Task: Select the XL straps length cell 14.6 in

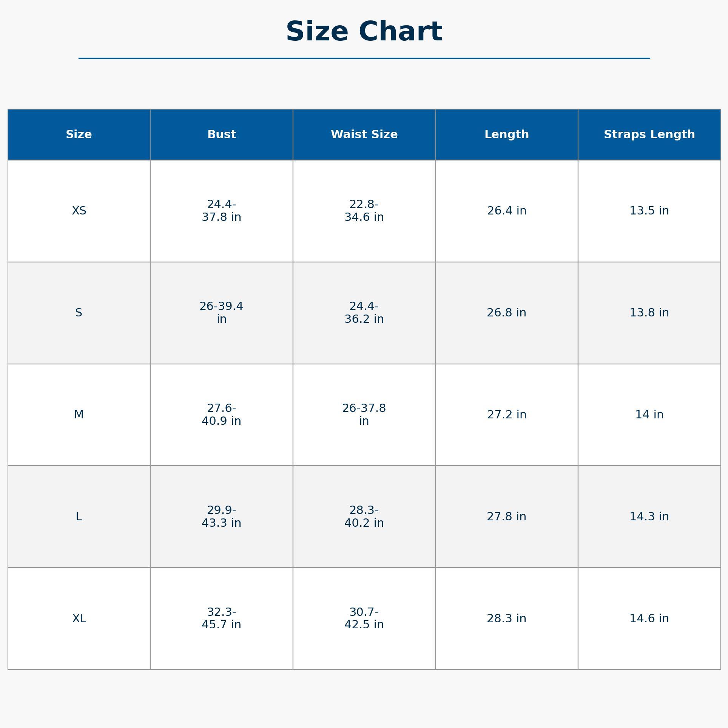Action: pyautogui.click(x=649, y=618)
